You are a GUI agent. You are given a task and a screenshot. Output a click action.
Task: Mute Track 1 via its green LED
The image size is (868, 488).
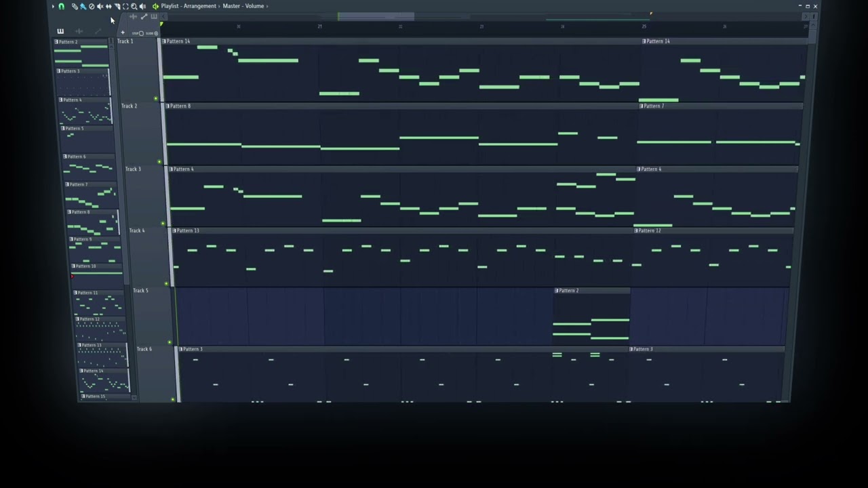156,99
